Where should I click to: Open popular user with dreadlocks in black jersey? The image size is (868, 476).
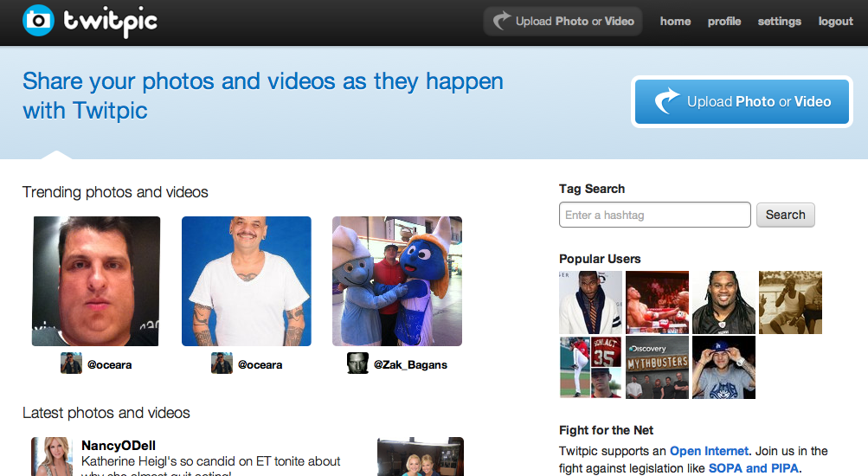point(723,302)
